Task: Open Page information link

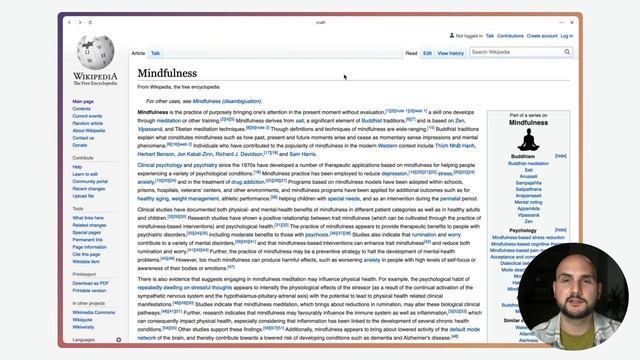Action: 89,247
